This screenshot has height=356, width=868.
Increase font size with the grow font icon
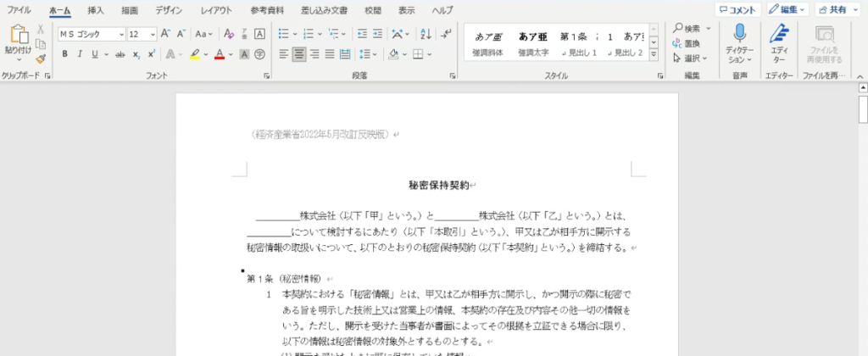point(165,34)
